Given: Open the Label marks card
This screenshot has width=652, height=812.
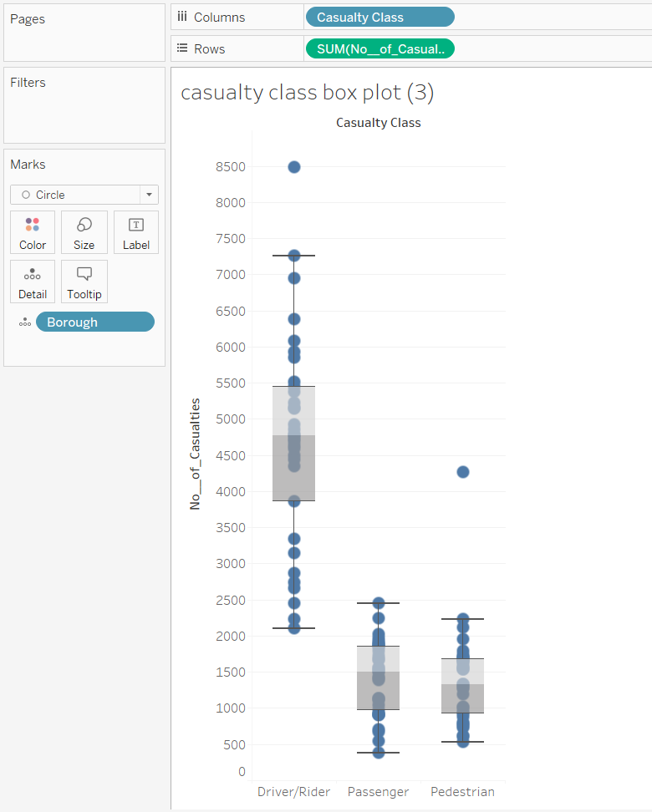Looking at the screenshot, I should (135, 232).
